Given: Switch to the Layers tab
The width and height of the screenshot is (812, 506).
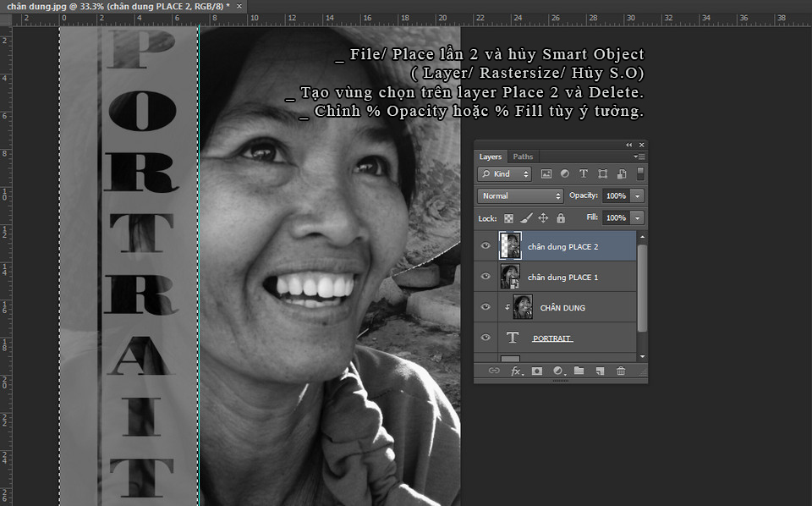Looking at the screenshot, I should [491, 157].
